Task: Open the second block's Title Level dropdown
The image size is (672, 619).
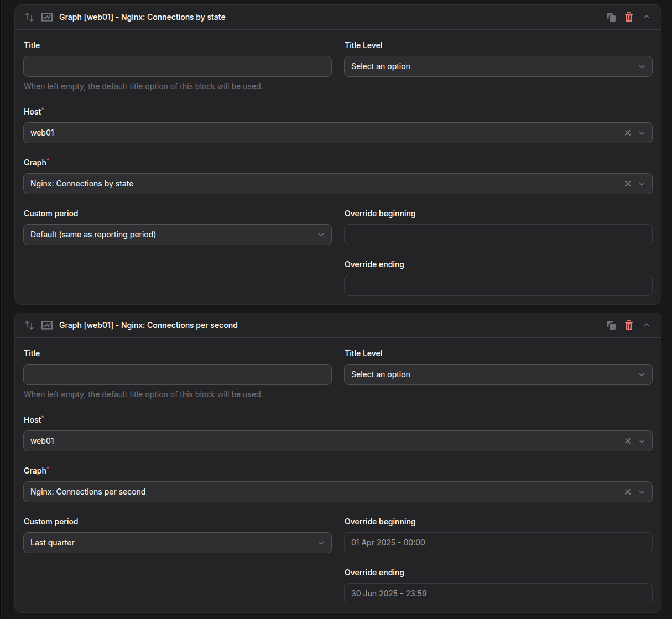Action: (498, 374)
